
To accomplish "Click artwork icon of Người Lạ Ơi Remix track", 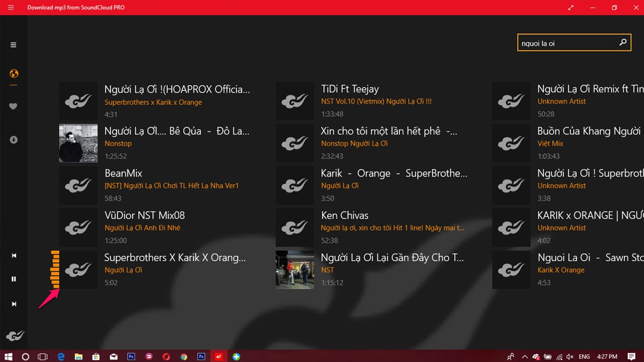I will pos(511,101).
